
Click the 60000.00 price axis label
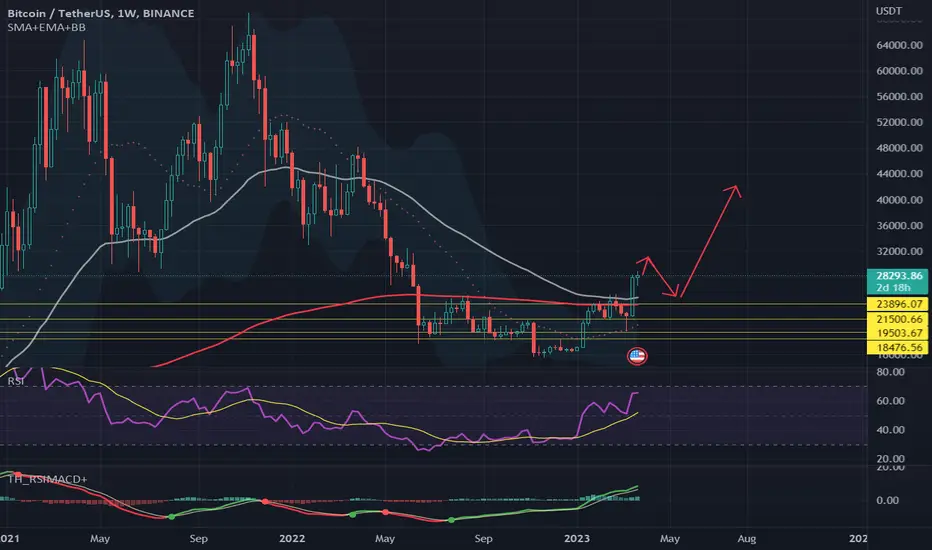[x=899, y=71]
